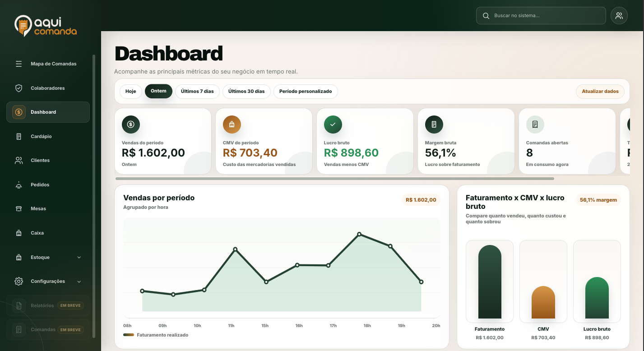This screenshot has height=351, width=644.
Task: Click the Cardápio menu-sheet icon
Action: coord(19,136)
